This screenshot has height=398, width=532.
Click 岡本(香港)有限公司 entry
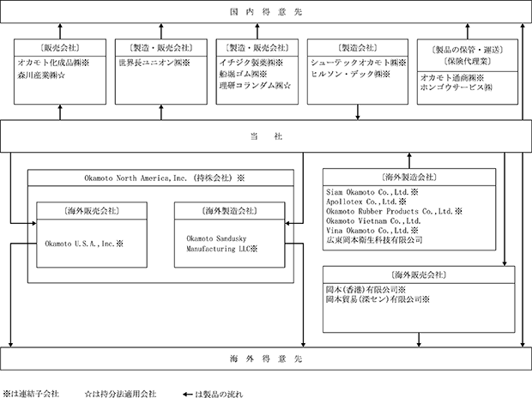pyautogui.click(x=366, y=290)
